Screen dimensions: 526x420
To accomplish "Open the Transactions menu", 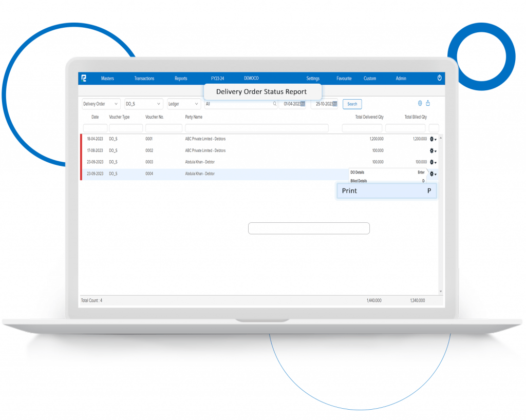I will click(x=144, y=78).
